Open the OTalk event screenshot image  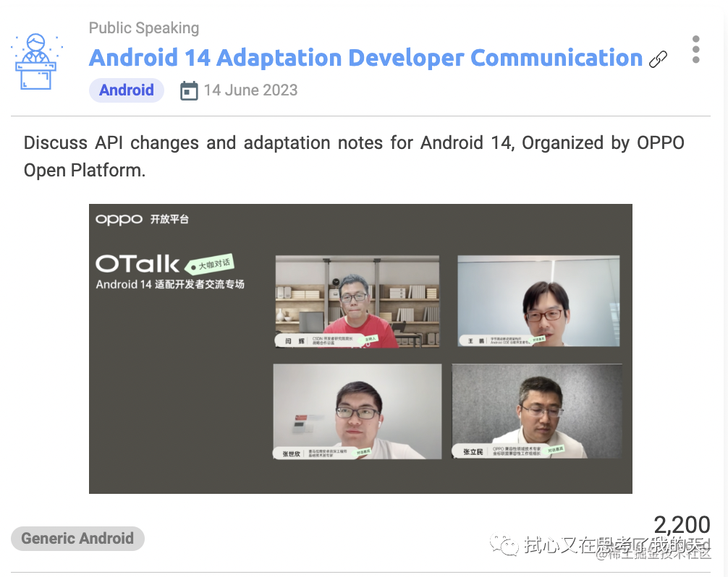pyautogui.click(x=360, y=349)
